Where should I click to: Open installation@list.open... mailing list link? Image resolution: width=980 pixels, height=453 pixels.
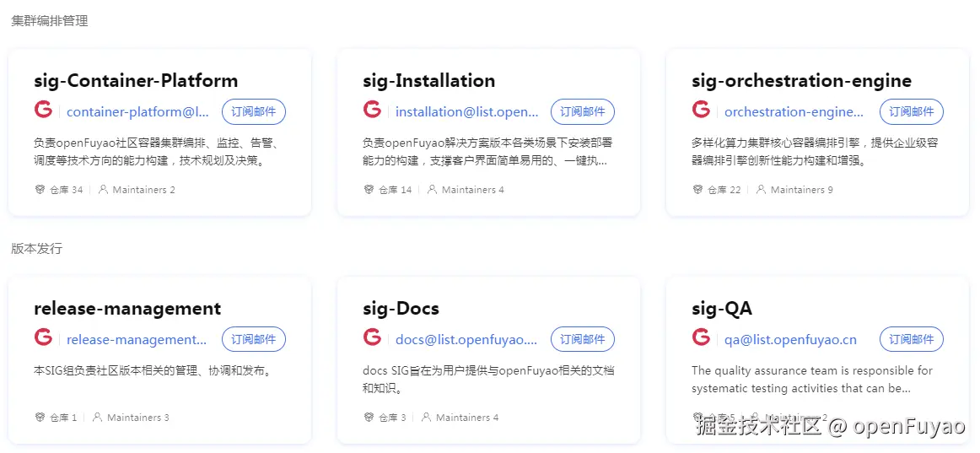pyautogui.click(x=467, y=112)
